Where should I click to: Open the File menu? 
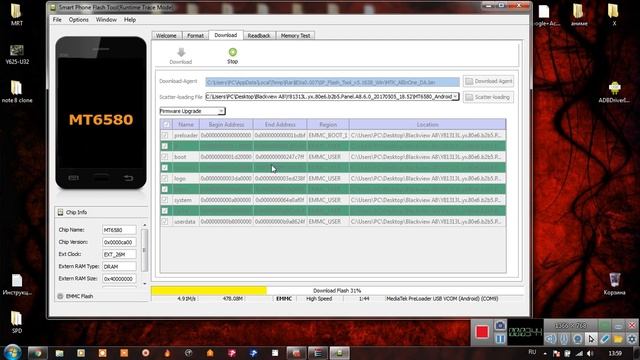(57, 20)
